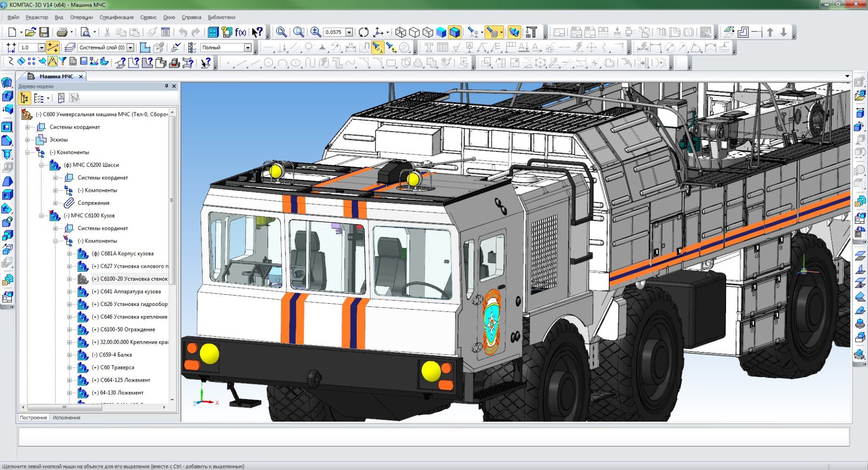Screen dimensions: 868x470
Task: Click the down-arrow toolbar icon
Action: tap(783, 32)
